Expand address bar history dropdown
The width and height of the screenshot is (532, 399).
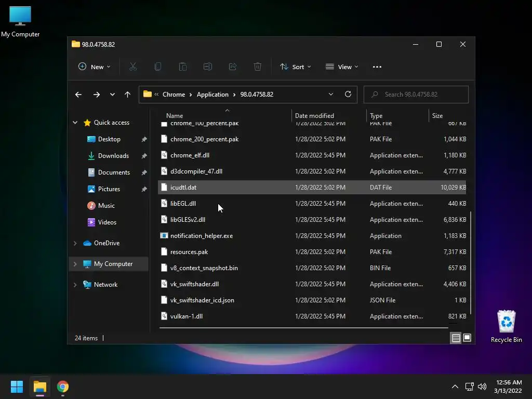point(331,95)
